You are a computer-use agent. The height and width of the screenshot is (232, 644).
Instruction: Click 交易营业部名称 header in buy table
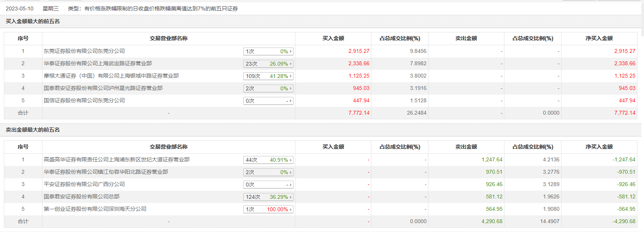[x=169, y=38]
